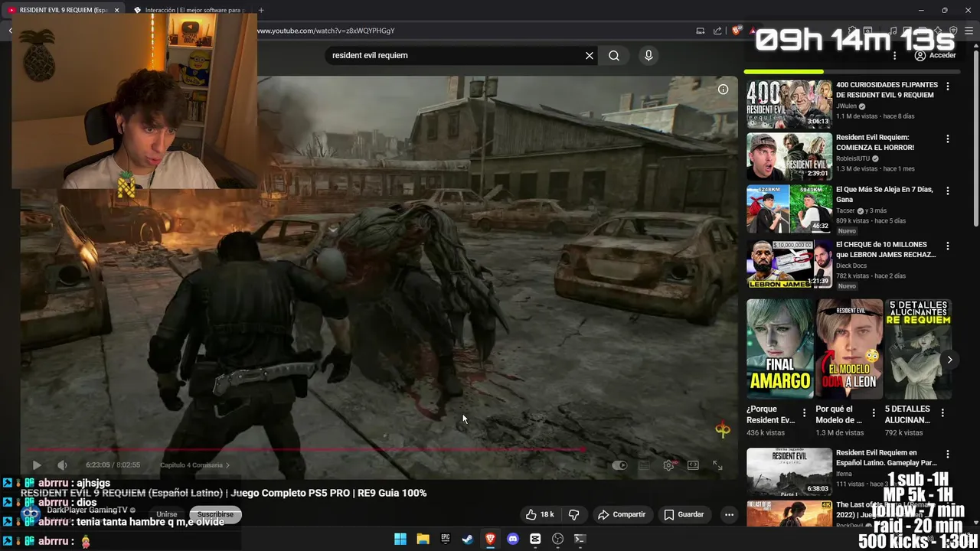Open Discord from the taskbar
980x551 pixels.
click(513, 539)
